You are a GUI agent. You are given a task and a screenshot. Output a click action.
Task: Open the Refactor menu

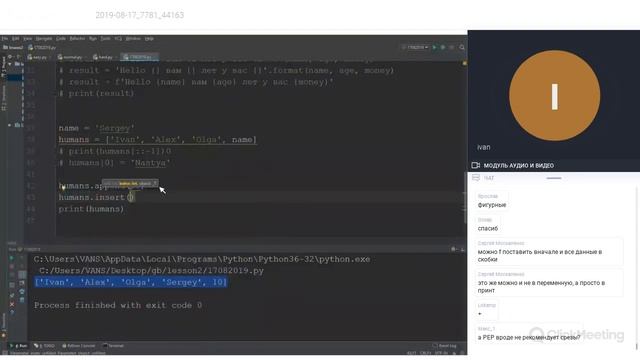(x=77, y=39)
